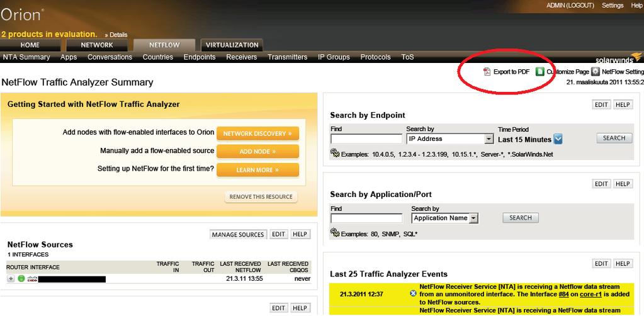Switch to the HOME tab
Image resolution: width=644 pixels, height=316 pixels.
tap(30, 45)
